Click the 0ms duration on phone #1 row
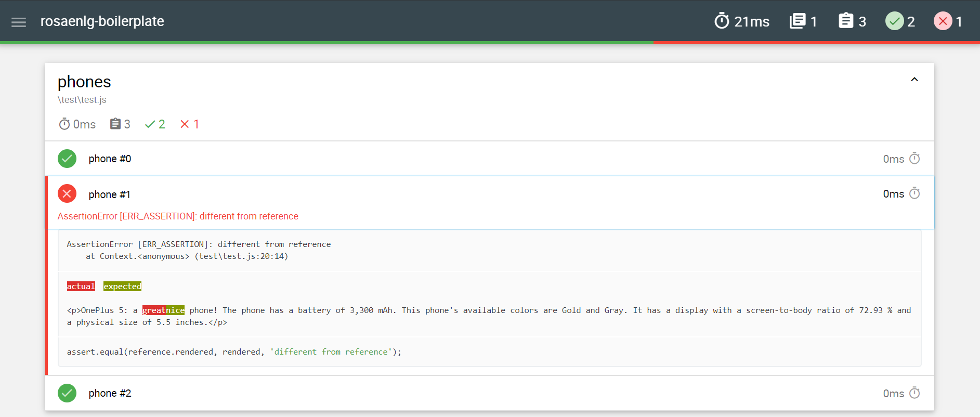The image size is (980, 417). coord(894,194)
